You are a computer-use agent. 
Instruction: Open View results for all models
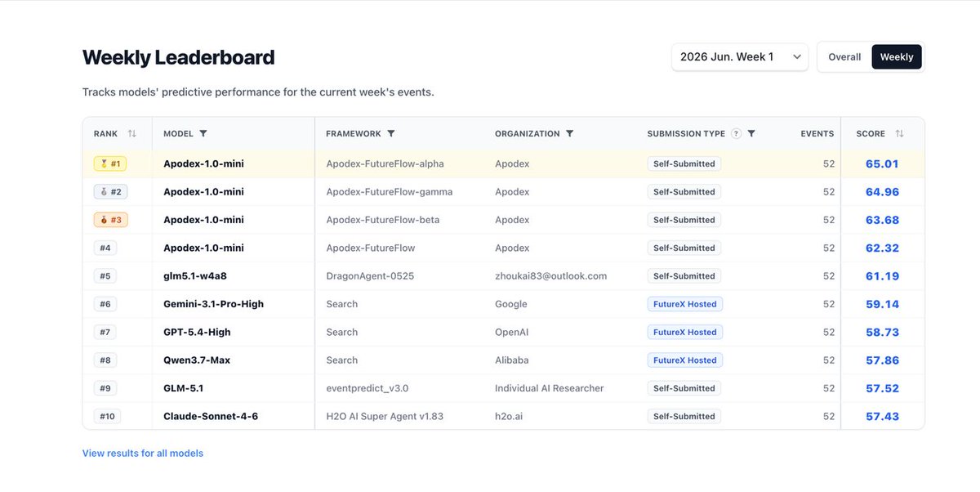coord(143,453)
